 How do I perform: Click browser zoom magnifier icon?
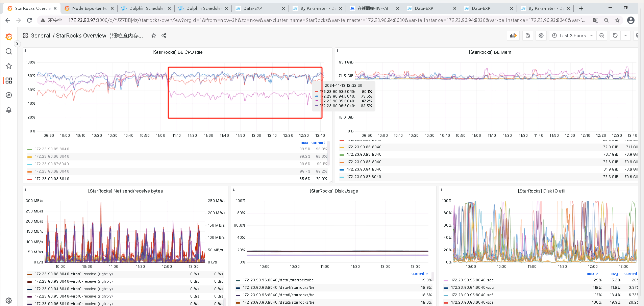[606, 20]
